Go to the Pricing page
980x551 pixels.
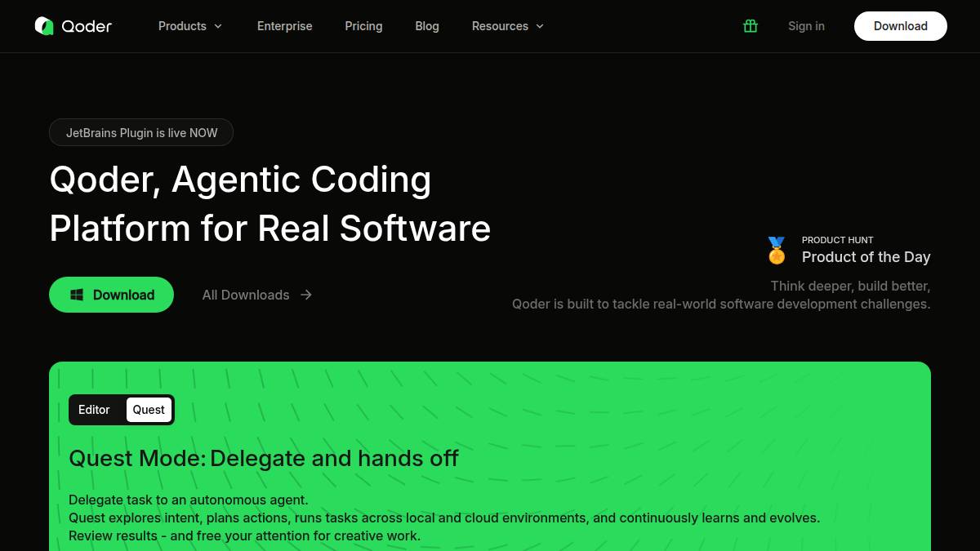[x=363, y=26]
